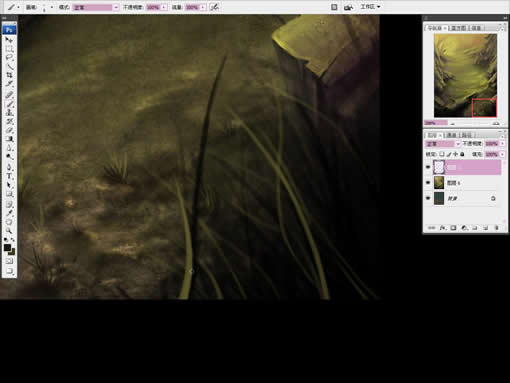510x383 pixels.
Task: Click the foreground color swatch
Action: pyautogui.click(x=7, y=248)
